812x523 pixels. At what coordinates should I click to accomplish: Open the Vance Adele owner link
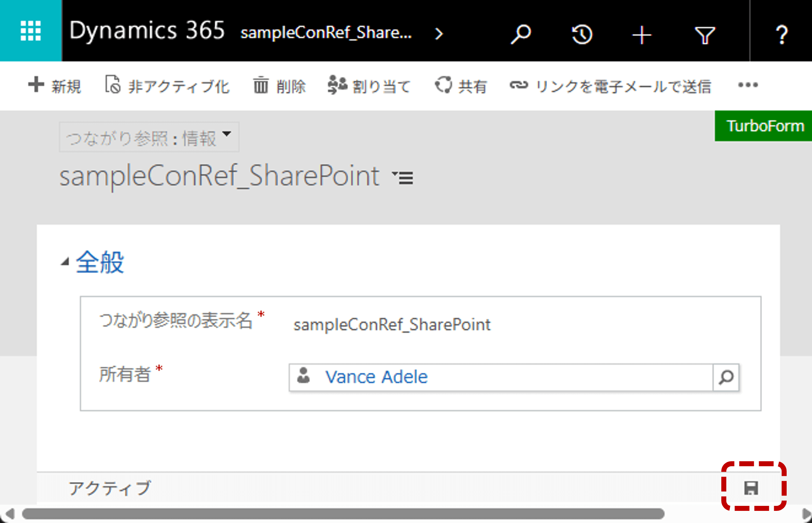click(376, 377)
